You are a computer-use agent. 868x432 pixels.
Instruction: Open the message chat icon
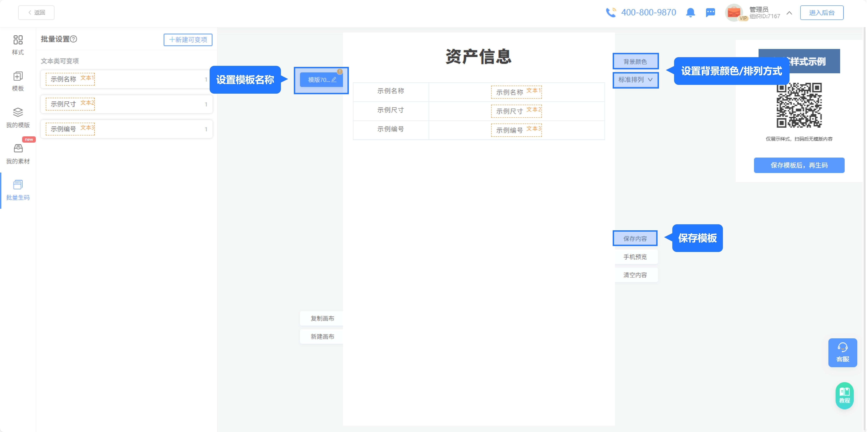(x=711, y=12)
